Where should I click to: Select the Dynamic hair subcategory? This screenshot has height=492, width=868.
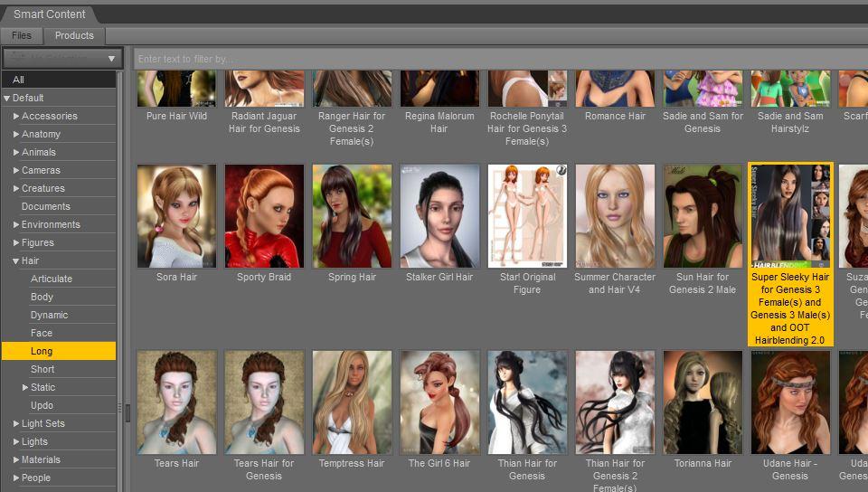pos(49,315)
